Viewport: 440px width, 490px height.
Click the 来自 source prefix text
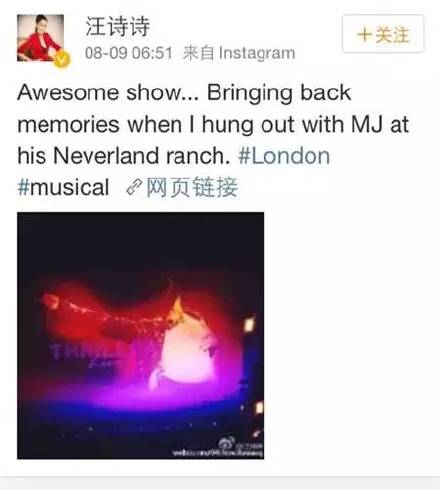(x=199, y=53)
